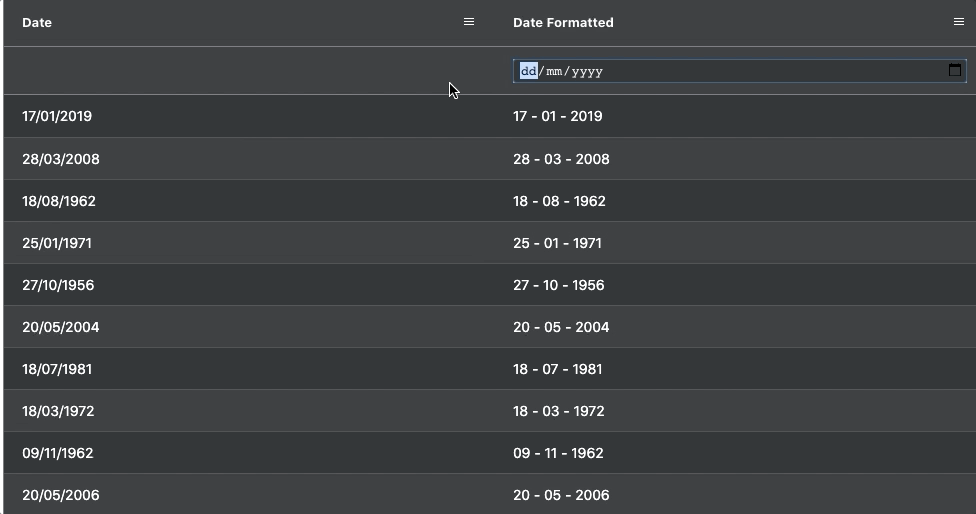
Task: Sort by the Date column header
Action: click(x=37, y=22)
